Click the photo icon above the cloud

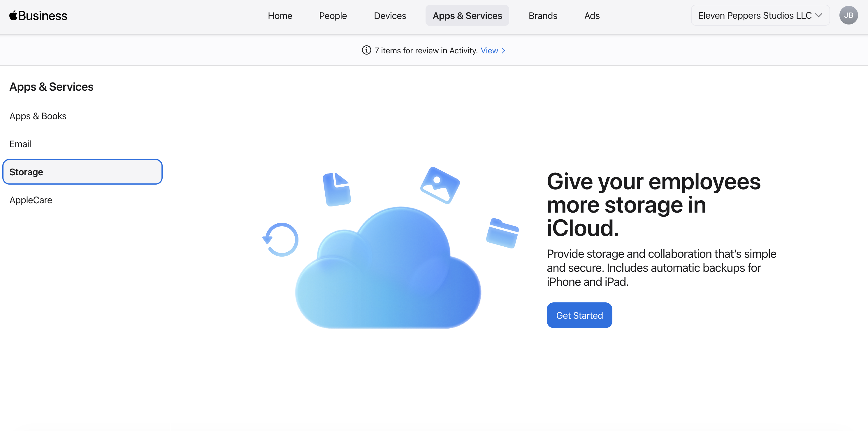click(x=440, y=185)
